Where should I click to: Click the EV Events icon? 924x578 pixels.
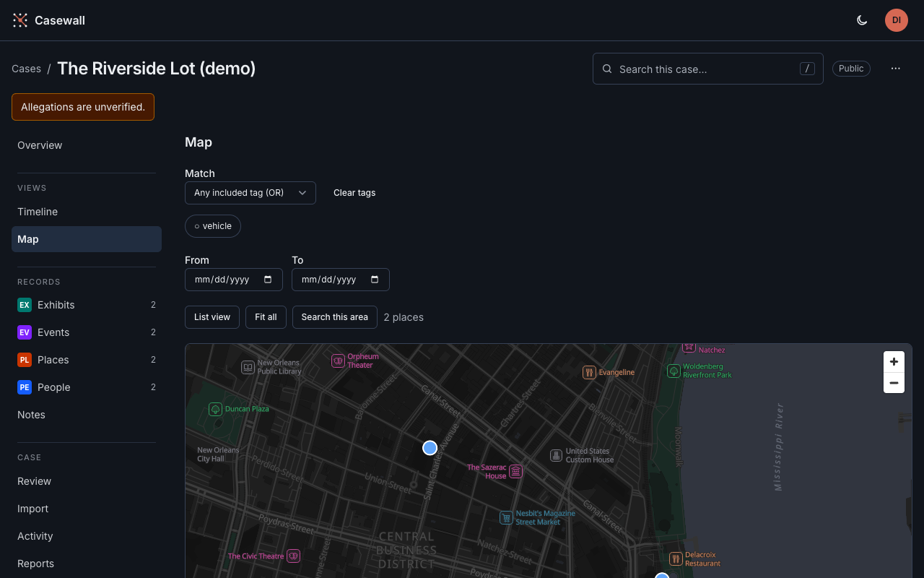click(x=25, y=332)
